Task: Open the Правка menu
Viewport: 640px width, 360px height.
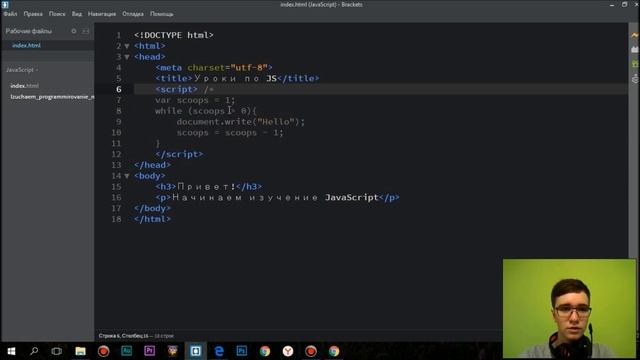Action: pyautogui.click(x=33, y=14)
